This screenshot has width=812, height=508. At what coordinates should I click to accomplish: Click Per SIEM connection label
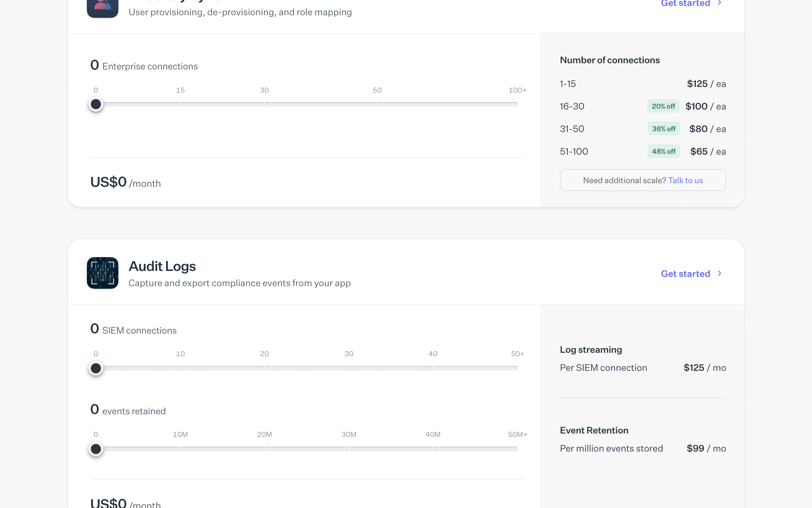click(603, 367)
